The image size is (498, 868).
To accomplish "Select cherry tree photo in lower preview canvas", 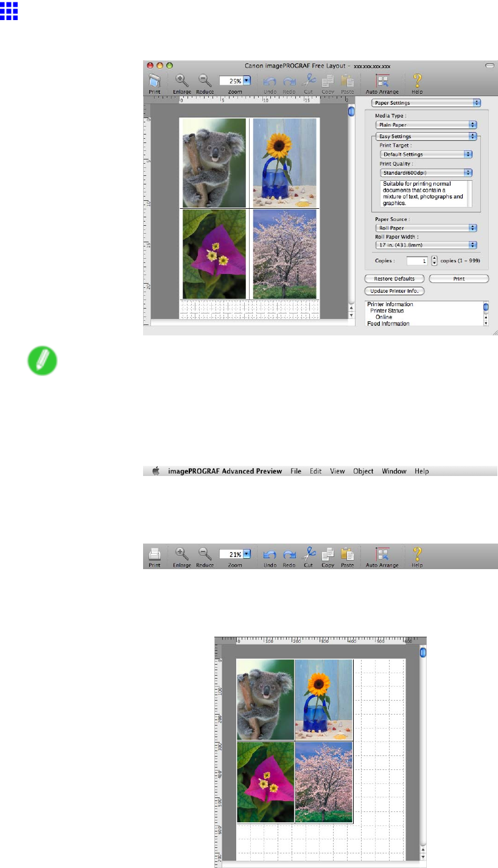I will 324,782.
